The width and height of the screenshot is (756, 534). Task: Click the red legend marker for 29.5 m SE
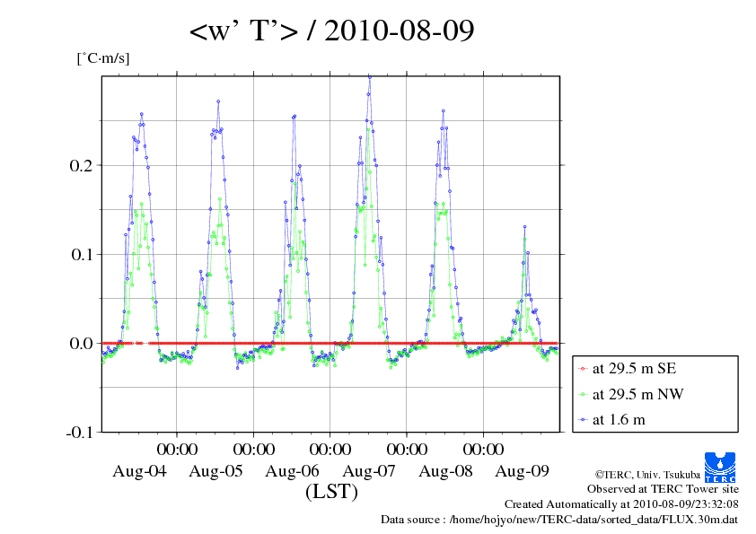583,369
